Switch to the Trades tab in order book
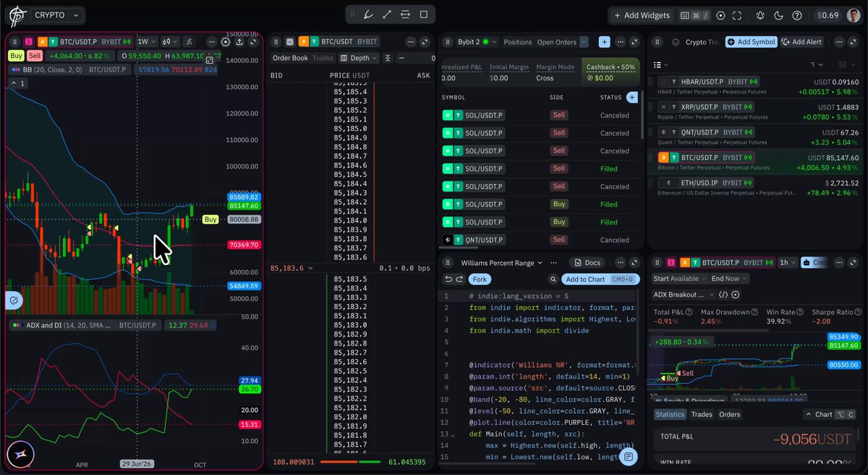 [323, 58]
